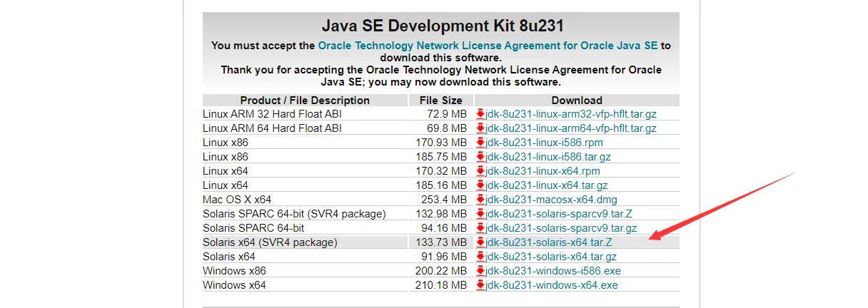Click the Product / File Description header
The width and height of the screenshot is (868, 308).
coord(305,101)
